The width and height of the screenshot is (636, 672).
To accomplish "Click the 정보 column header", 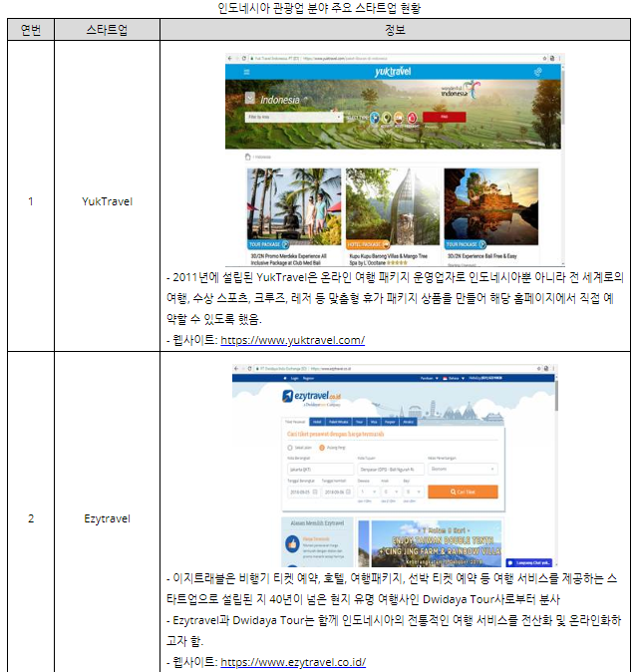I will pos(395,30).
